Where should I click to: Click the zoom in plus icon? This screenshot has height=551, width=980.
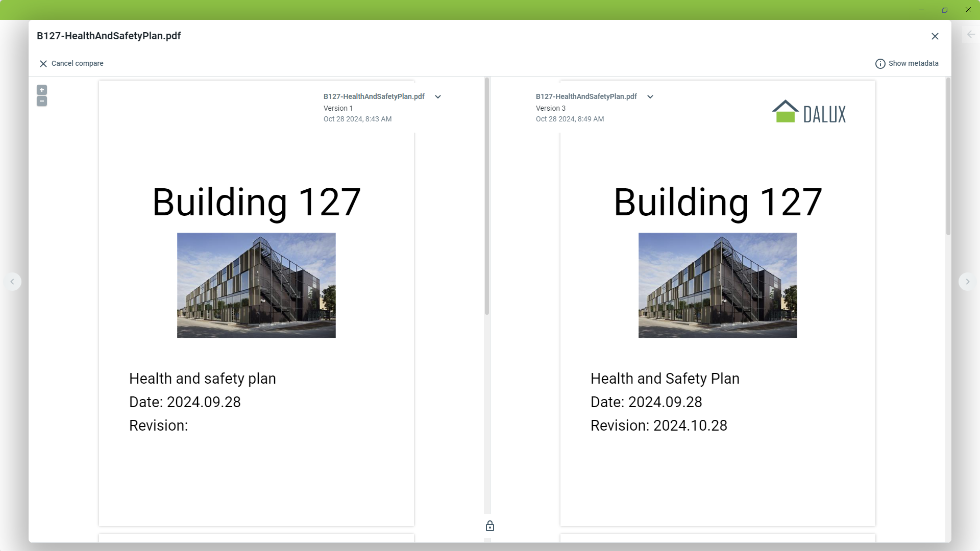42,90
